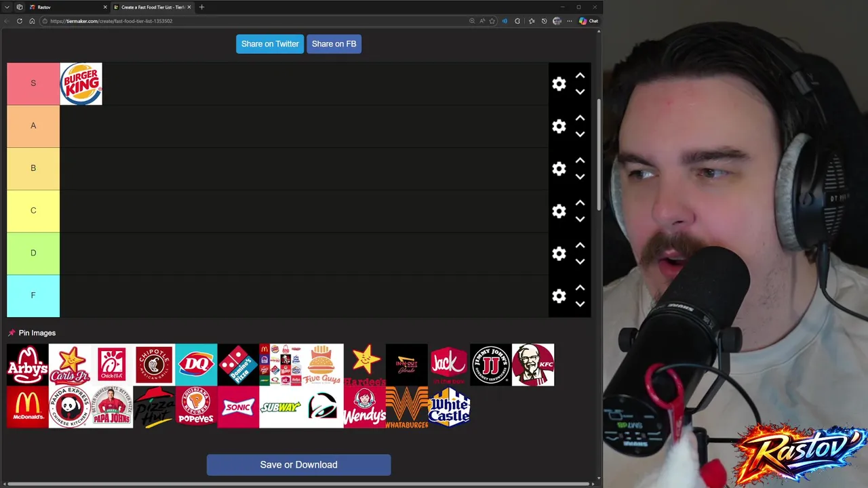
Task: Select the Five Guys logo tile
Action: (x=322, y=365)
